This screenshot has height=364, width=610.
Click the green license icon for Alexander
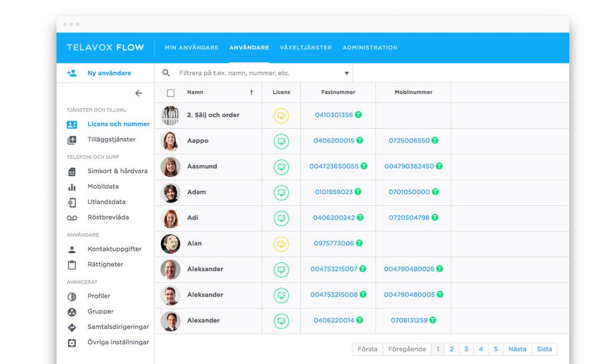tap(281, 321)
